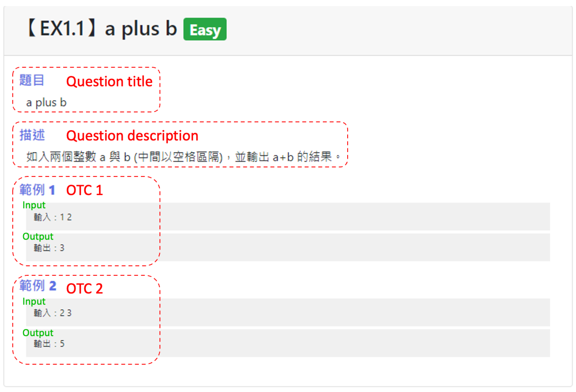
Task: Click the a plus b text under 題目
Action: [46, 103]
